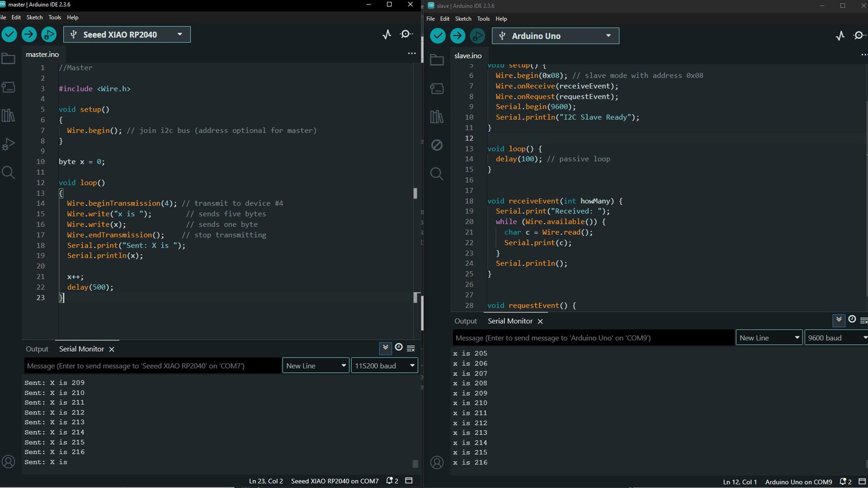This screenshot has width=868, height=488.
Task: Open Library Manager in master sidebar
Action: pos(8,116)
